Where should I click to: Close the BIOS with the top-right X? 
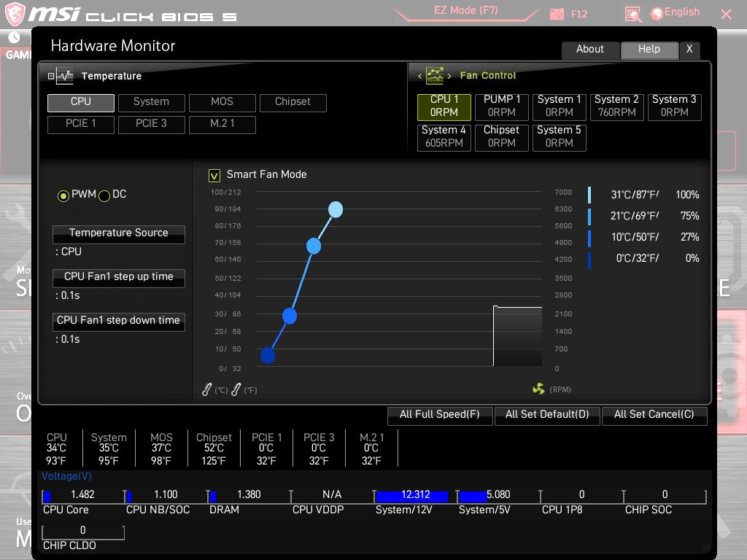pyautogui.click(x=726, y=15)
